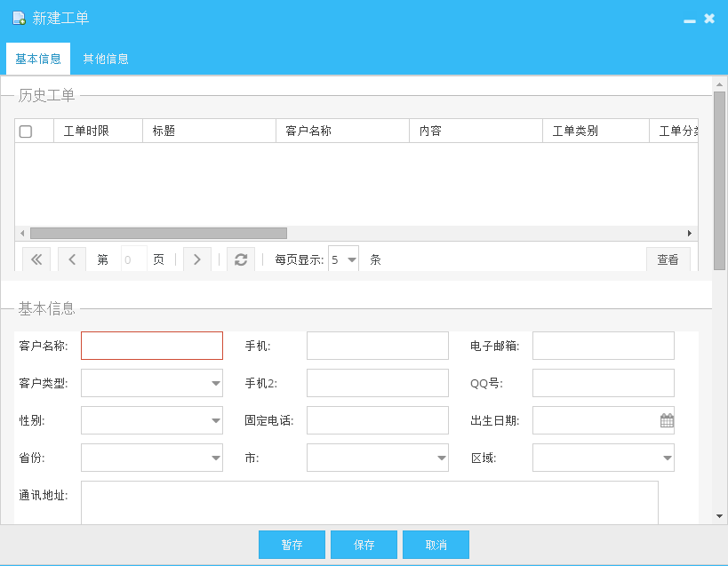Viewport: 728px width, 566px height.
Task: Select the 基本信息 tab
Action: point(38,59)
